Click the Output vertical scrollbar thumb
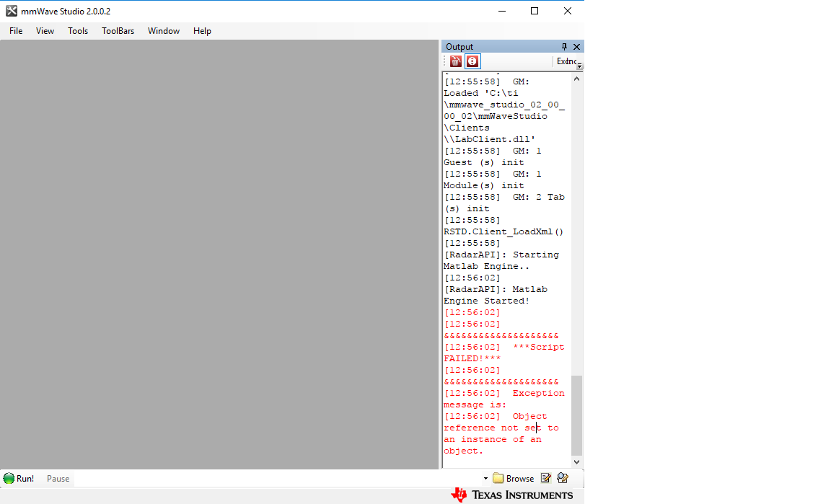Viewport: 831px width, 504px height. tap(576, 415)
